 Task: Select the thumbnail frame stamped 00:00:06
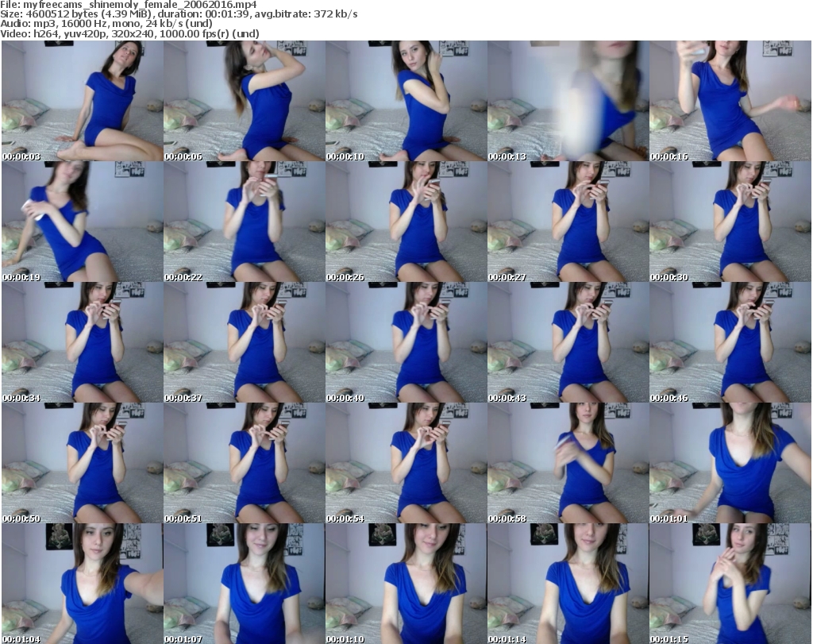(x=245, y=101)
